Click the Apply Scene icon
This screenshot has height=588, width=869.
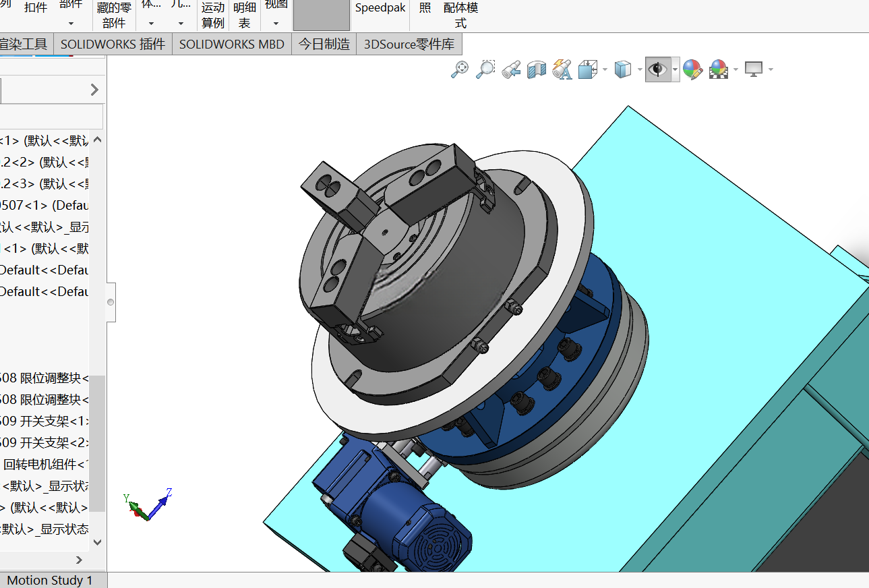coord(719,69)
